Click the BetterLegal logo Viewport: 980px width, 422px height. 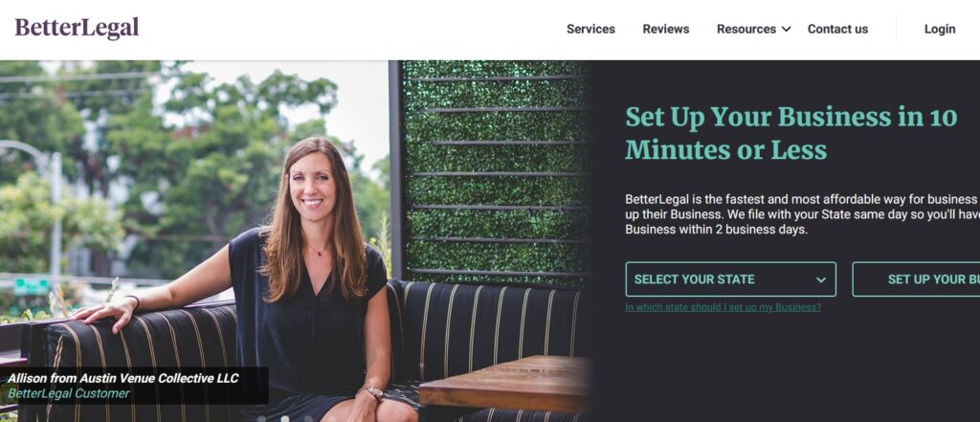coord(77,28)
